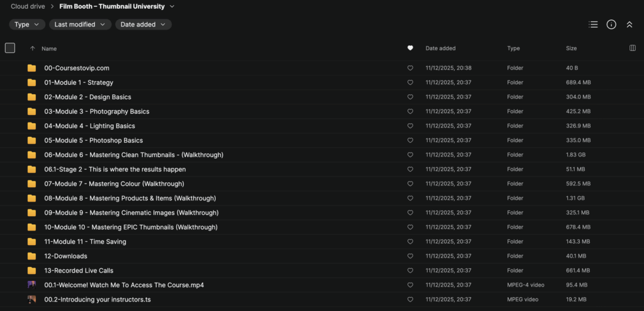The image size is (644, 311).
Task: Open the column settings icon
Action: (x=632, y=48)
